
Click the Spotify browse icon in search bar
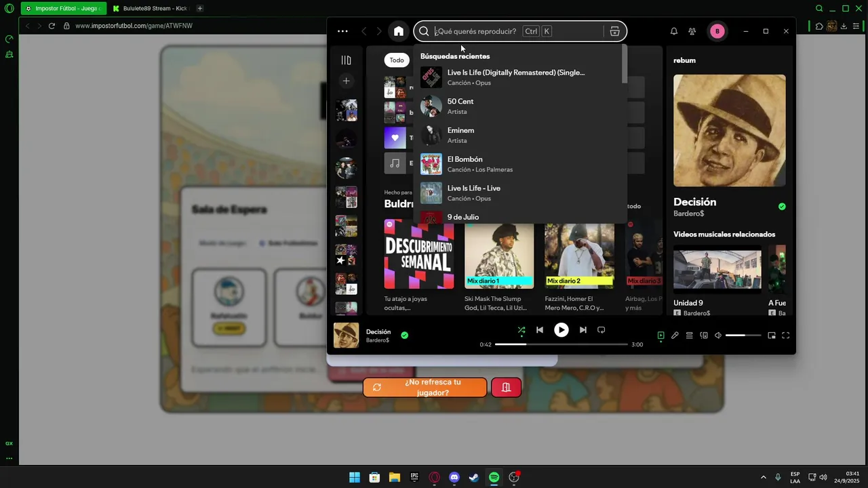pyautogui.click(x=614, y=31)
